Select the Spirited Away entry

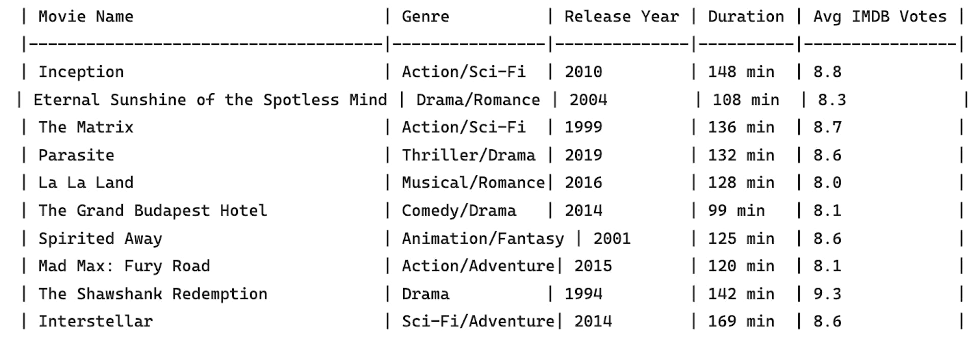pos(100,239)
